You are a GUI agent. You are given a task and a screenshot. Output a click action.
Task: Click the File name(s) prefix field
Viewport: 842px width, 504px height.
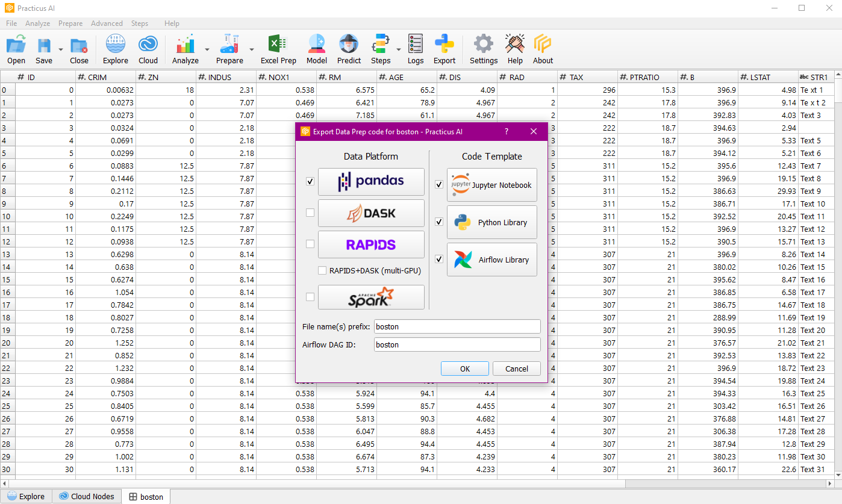pos(457,326)
